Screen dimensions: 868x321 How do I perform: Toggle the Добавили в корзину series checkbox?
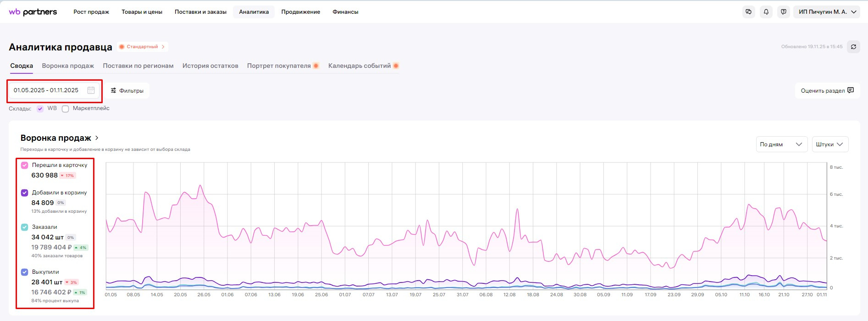click(x=25, y=193)
